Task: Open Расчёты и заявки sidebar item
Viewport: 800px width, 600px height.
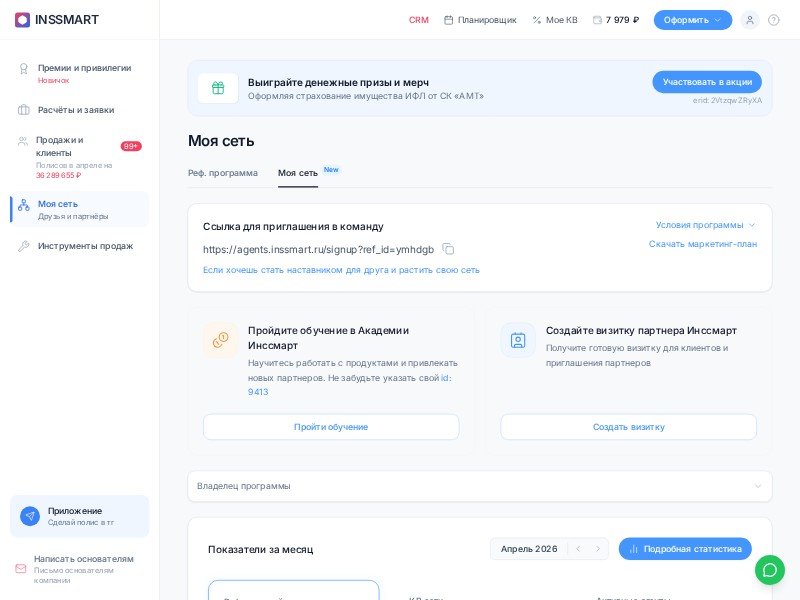Action: click(x=76, y=110)
